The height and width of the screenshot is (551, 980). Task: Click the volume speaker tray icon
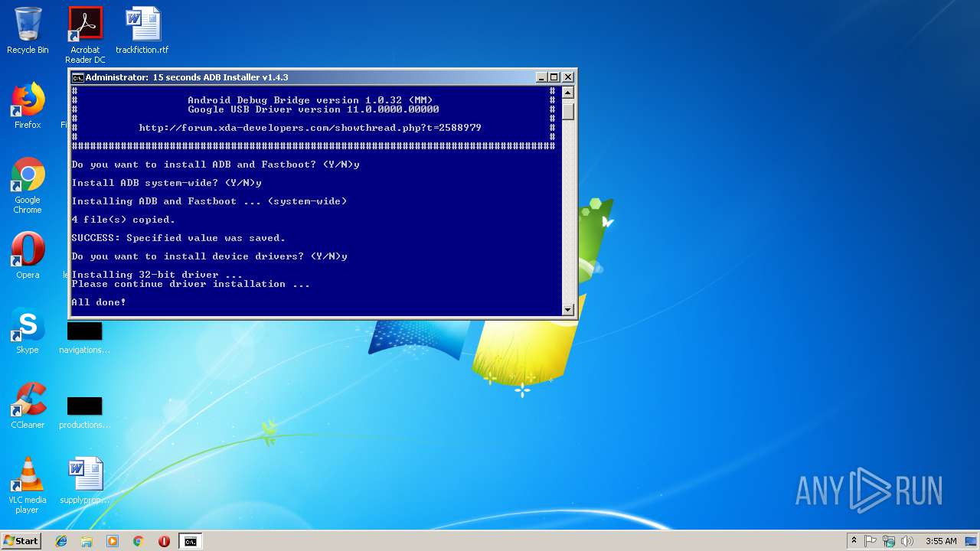pyautogui.click(x=907, y=541)
